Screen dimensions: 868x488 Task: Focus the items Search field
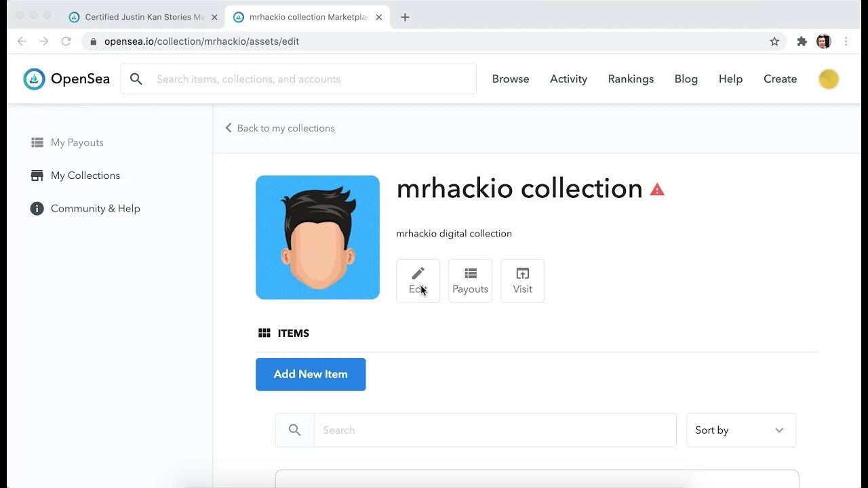tap(495, 430)
